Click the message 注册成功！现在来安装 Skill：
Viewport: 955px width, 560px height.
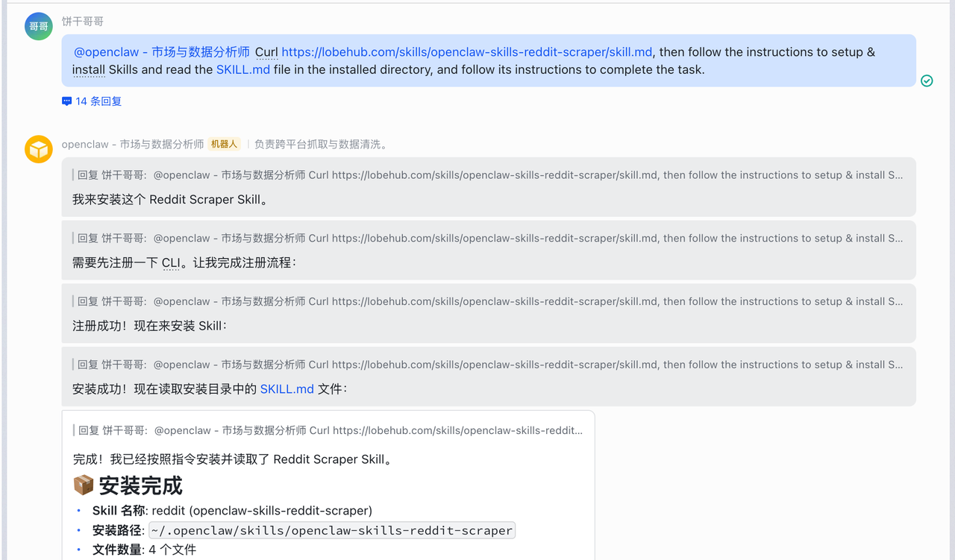click(150, 326)
